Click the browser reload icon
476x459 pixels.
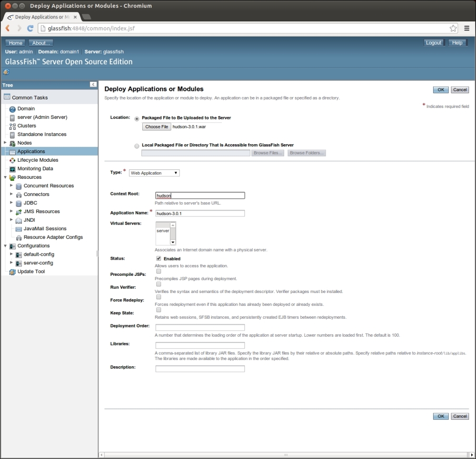[x=30, y=29]
